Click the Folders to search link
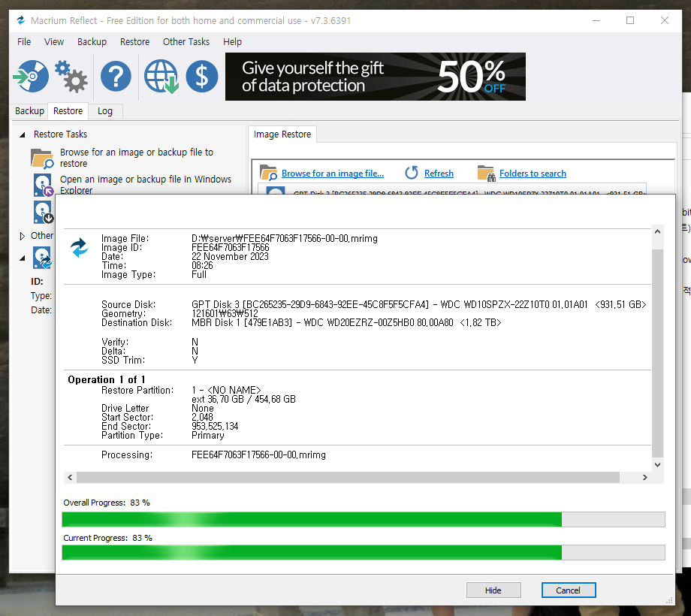Screen dimensions: 691x616 click(x=533, y=174)
